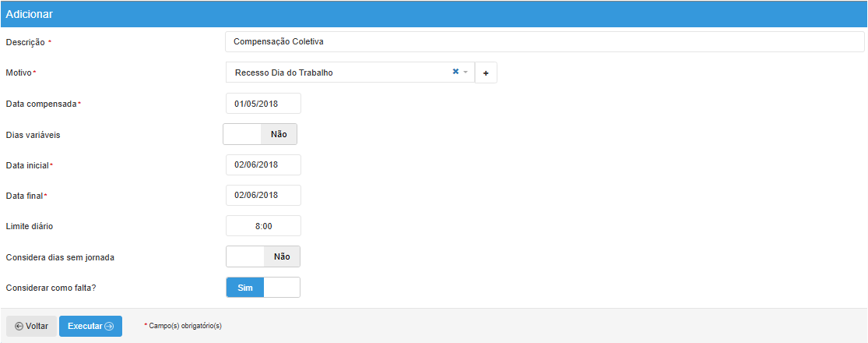Click the Executar button
This screenshot has width=868, height=343.
click(x=90, y=326)
